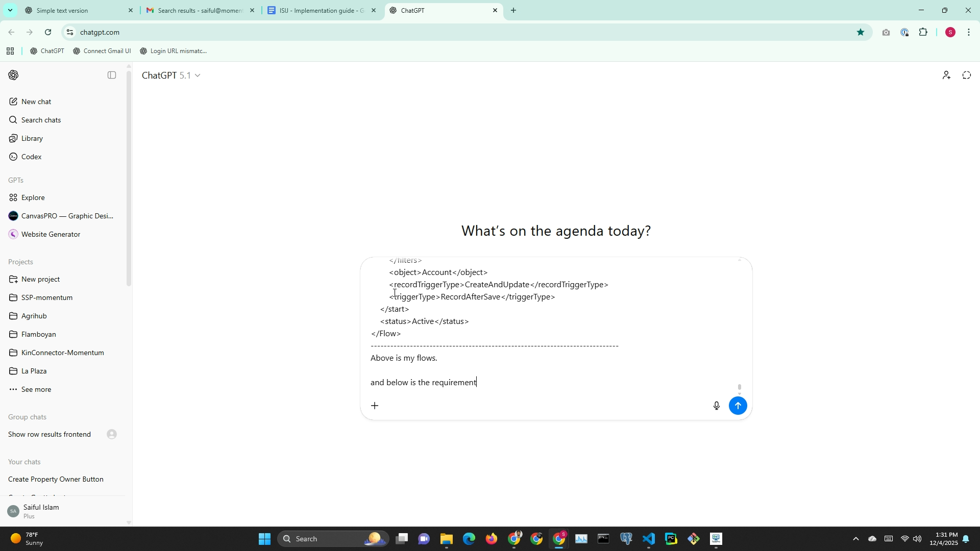980x551 pixels.
Task: Click the send message arrow button
Action: [x=738, y=406]
